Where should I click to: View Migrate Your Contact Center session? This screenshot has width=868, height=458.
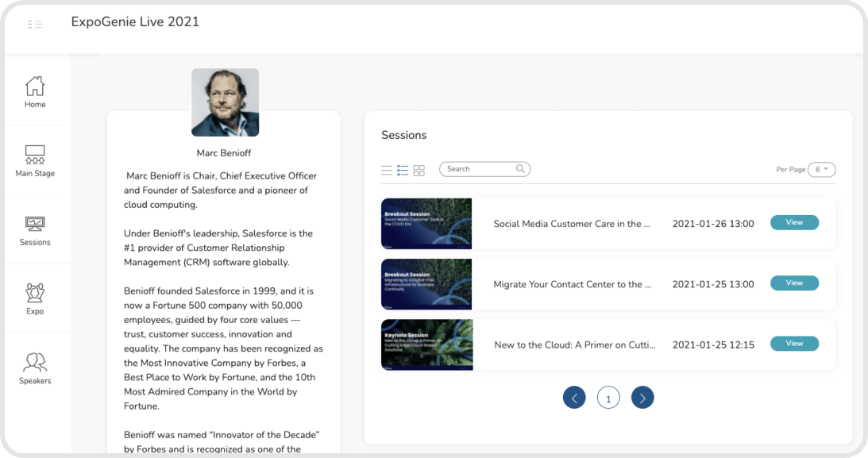[x=794, y=283]
